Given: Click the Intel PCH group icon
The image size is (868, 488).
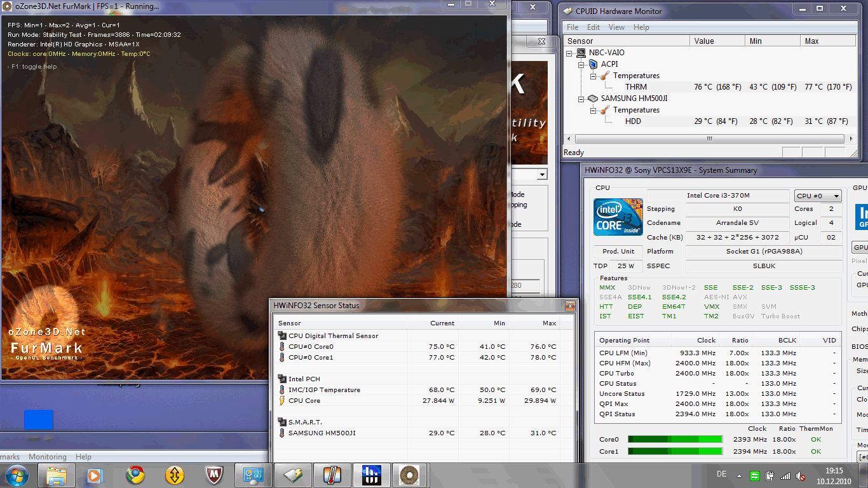Looking at the screenshot, I should click(x=282, y=379).
